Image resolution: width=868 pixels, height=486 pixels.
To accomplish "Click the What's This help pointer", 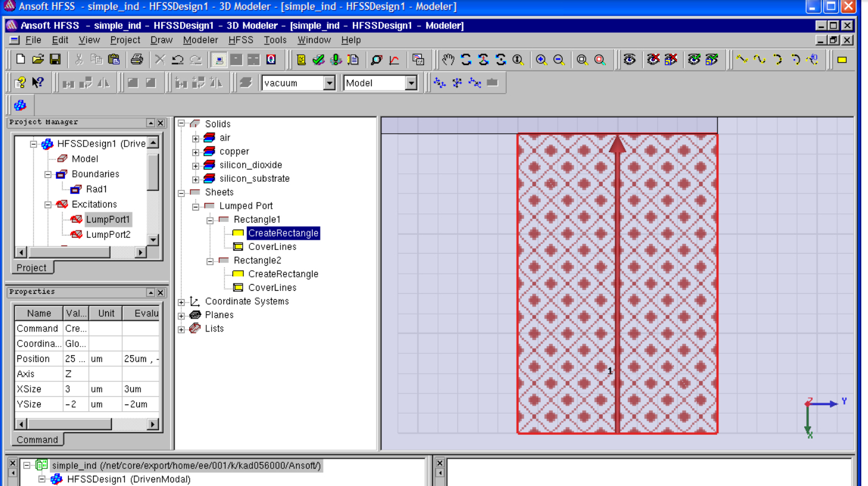I will [x=38, y=83].
